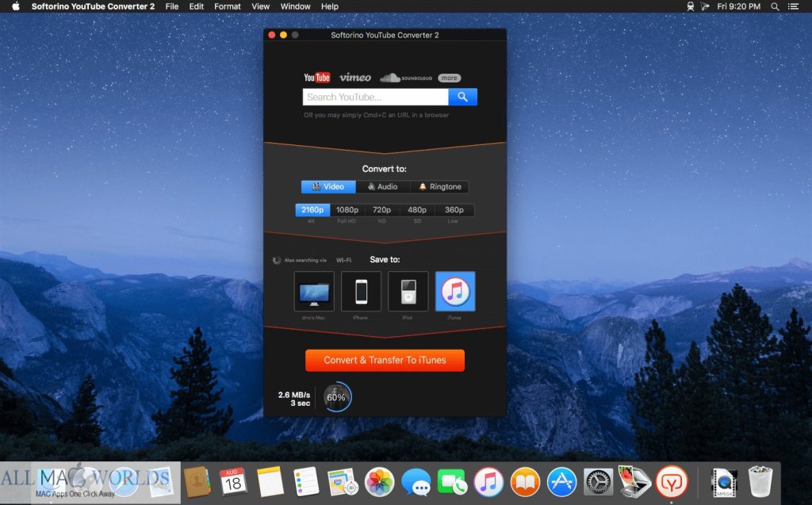
Task: Open Notification Center list icon
Action: [x=793, y=6]
